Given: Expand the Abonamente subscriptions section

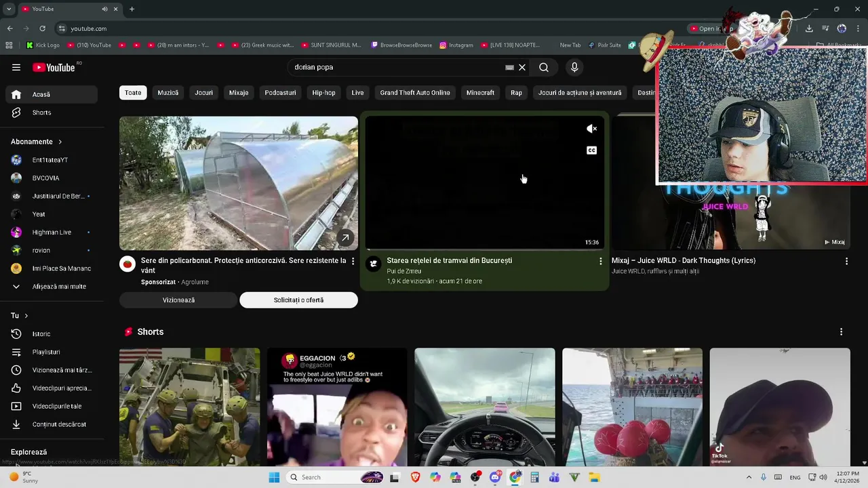Looking at the screenshot, I should (x=37, y=142).
